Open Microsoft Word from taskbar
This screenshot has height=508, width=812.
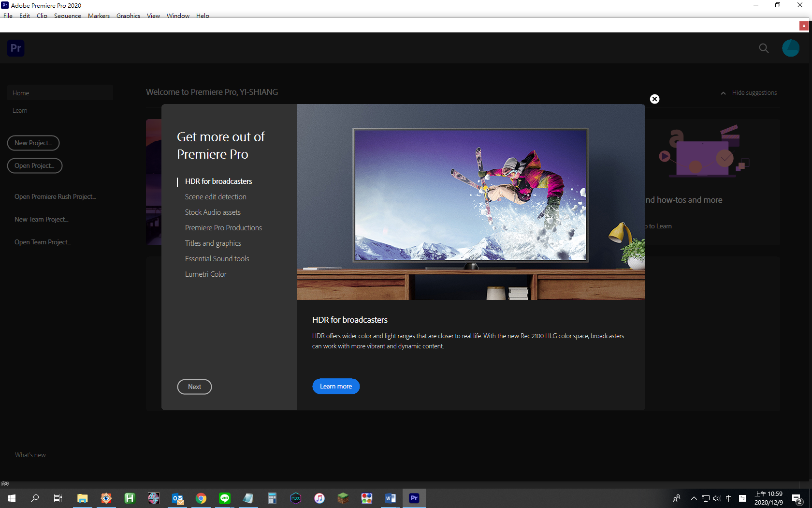coord(391,498)
